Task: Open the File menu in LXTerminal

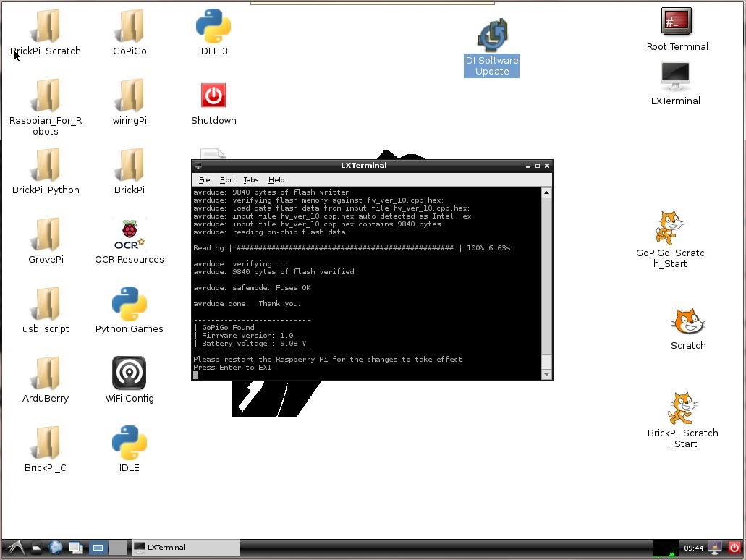Action: tap(205, 180)
